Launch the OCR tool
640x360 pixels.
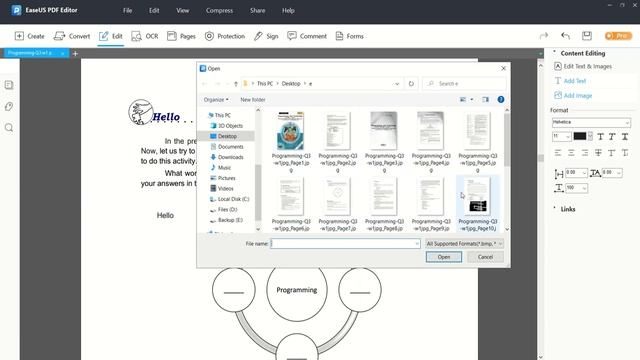pos(144,36)
